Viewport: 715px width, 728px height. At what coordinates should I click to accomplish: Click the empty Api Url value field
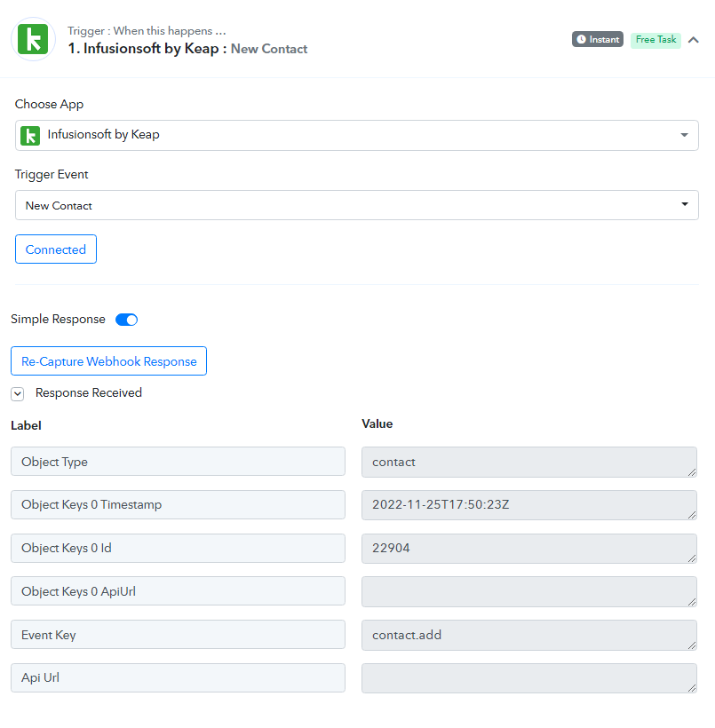tap(529, 678)
